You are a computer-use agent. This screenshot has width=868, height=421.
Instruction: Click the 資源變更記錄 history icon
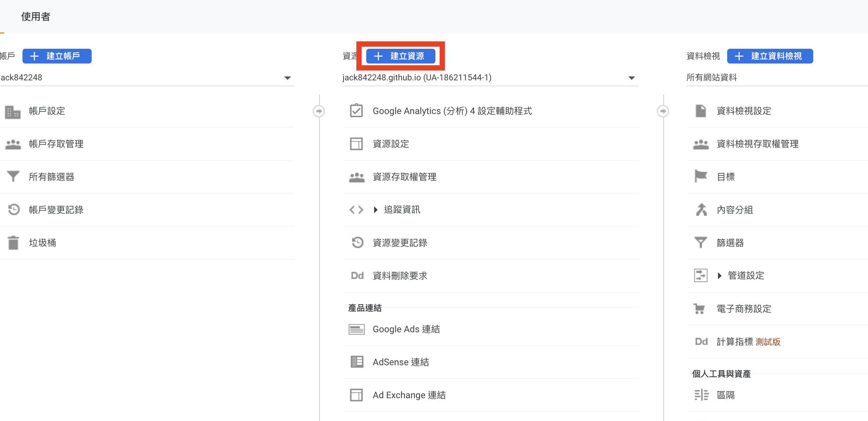coord(357,242)
